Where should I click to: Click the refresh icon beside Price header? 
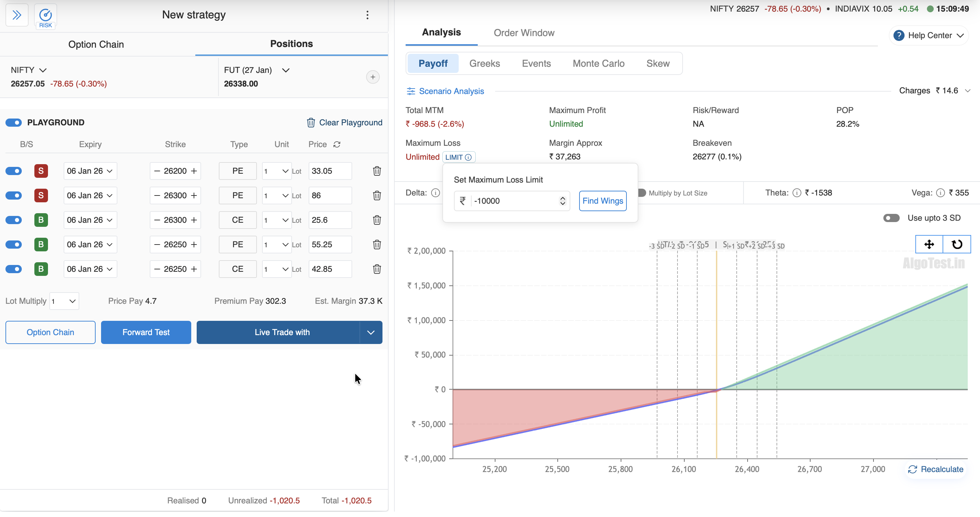(337, 144)
